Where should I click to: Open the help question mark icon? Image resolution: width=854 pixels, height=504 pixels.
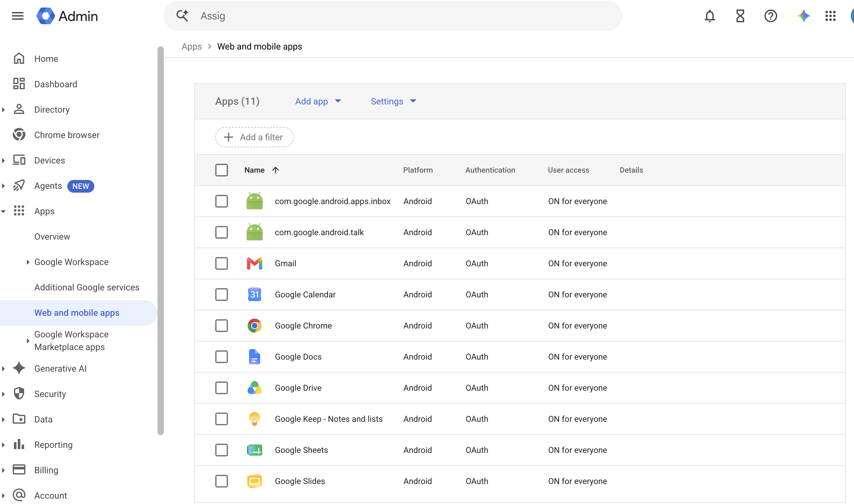pyautogui.click(x=771, y=16)
